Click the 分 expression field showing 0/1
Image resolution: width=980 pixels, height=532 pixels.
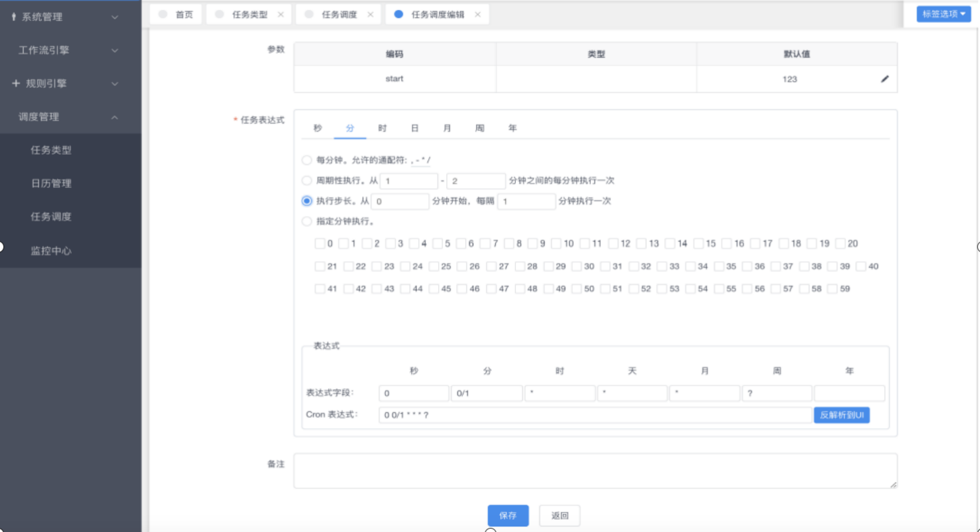(487, 393)
